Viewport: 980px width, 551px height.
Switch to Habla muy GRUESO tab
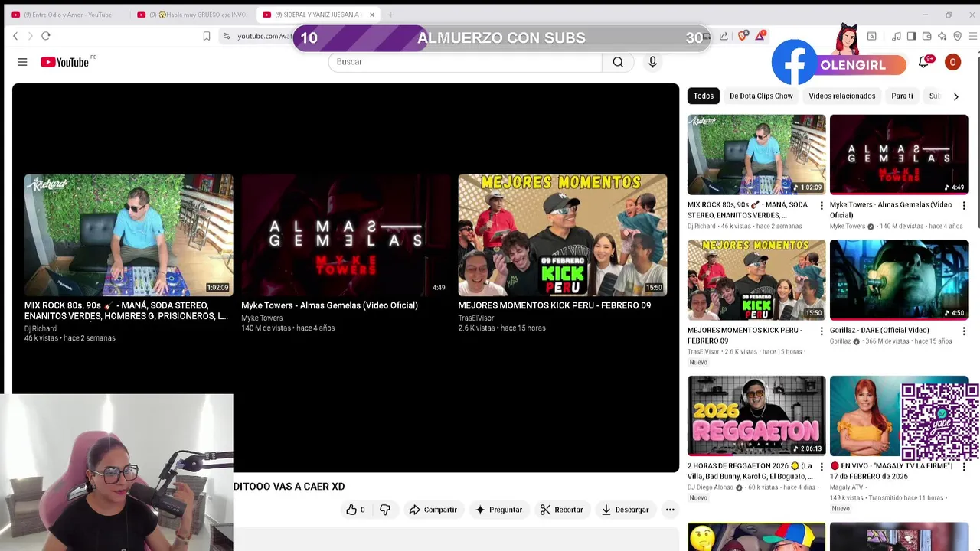click(192, 15)
